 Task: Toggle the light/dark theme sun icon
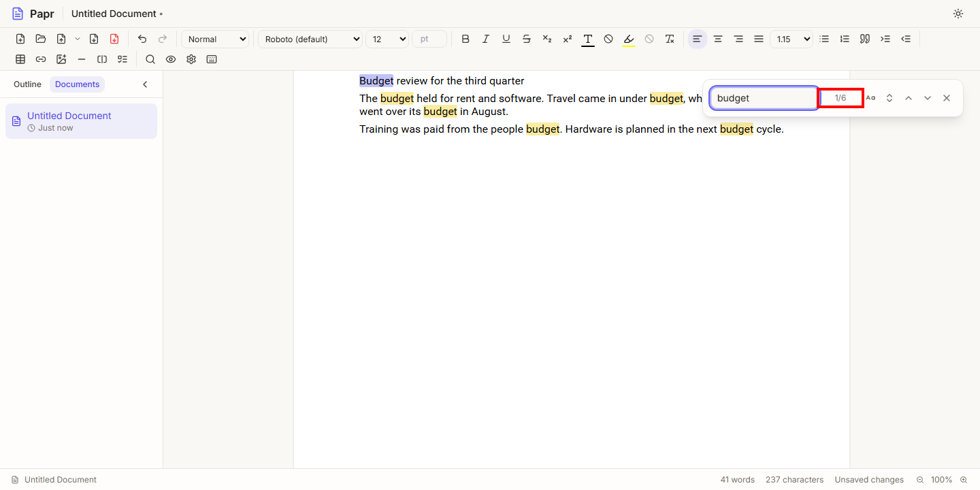958,14
